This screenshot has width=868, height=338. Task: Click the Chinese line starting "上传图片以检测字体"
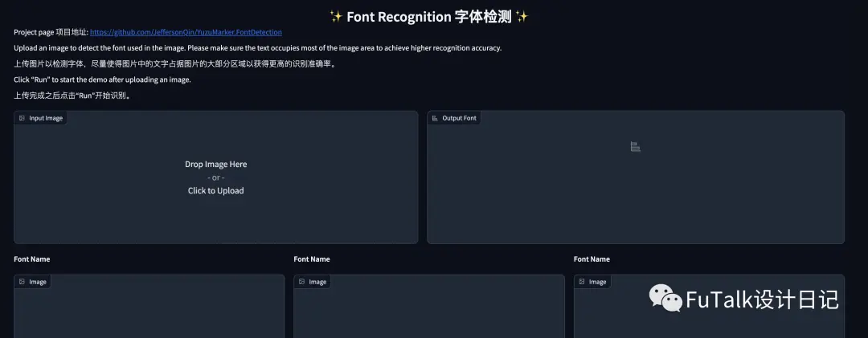[175, 63]
